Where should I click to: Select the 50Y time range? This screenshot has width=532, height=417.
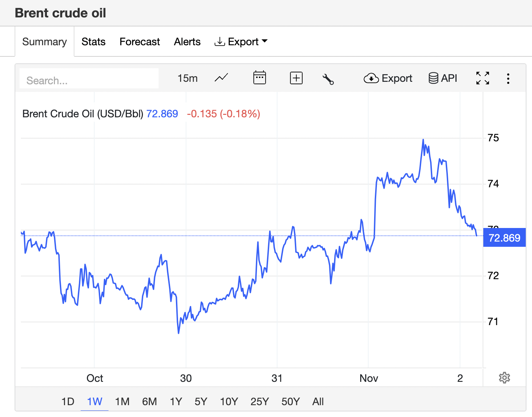click(291, 402)
